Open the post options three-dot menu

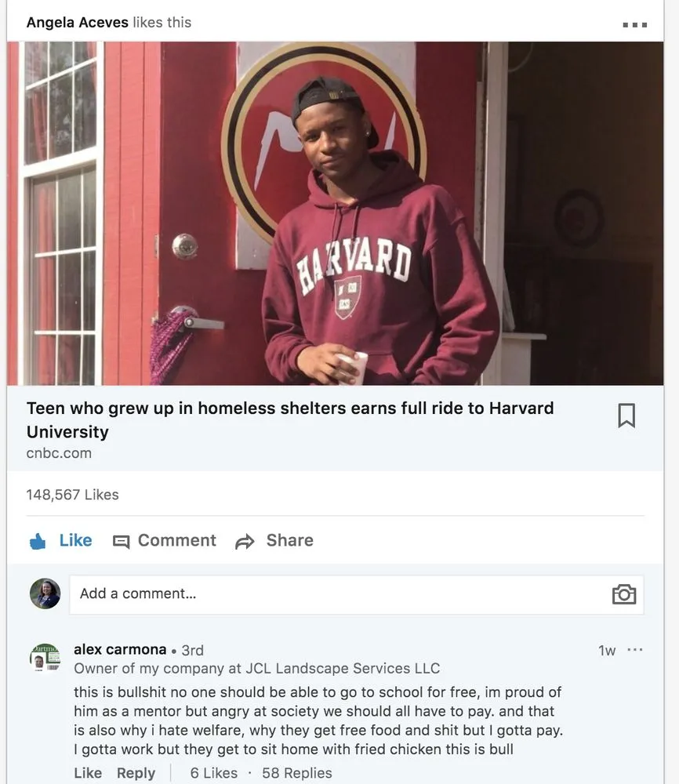pos(634,24)
